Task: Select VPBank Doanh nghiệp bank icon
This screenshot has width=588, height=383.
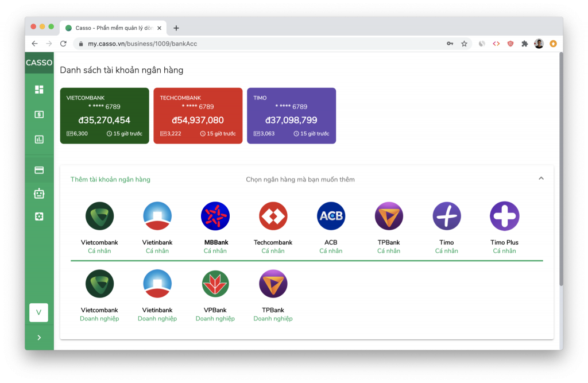Action: [215, 284]
